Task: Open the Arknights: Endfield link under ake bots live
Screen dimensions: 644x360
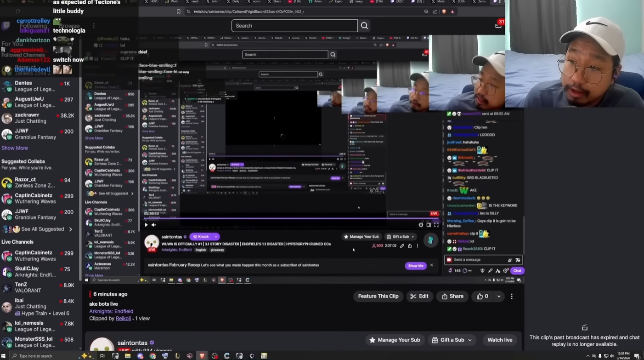Action: tap(111, 311)
